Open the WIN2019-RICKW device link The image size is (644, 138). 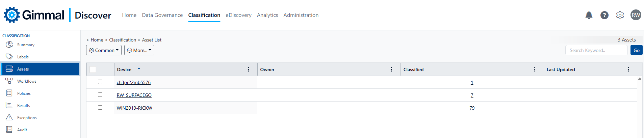(134, 108)
